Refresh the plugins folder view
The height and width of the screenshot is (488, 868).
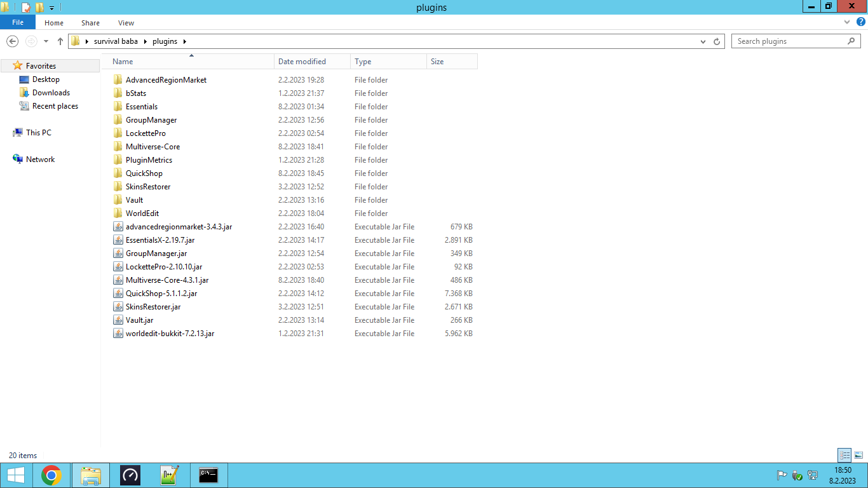point(717,41)
